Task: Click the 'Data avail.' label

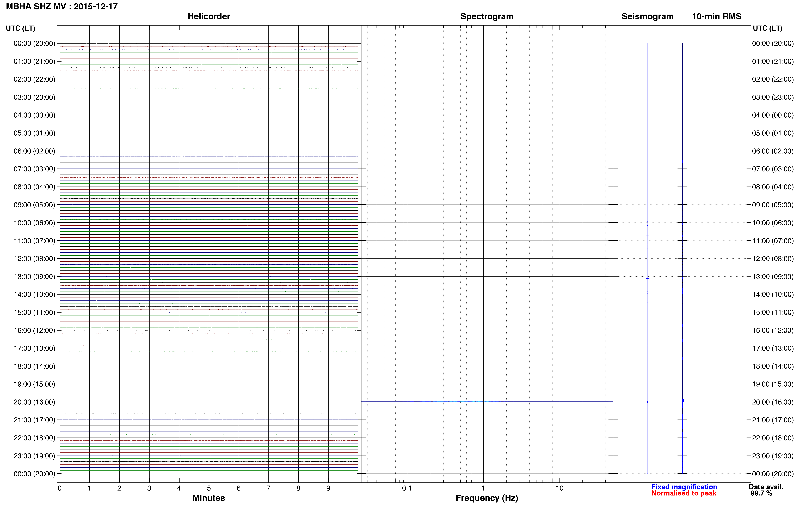Action: coord(766,487)
